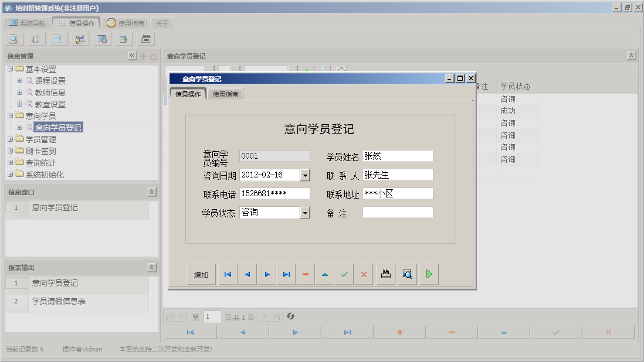Confirm the record with the green checkmark
The image size is (644, 362).
click(344, 274)
